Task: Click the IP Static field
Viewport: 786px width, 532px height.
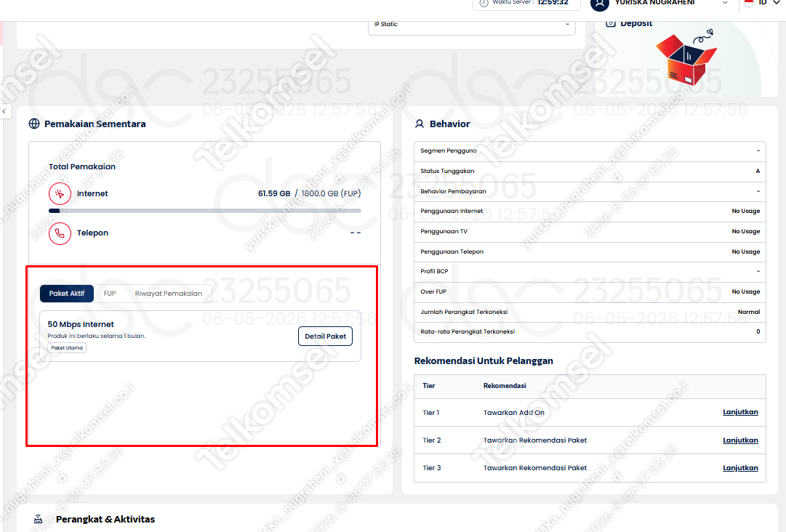Action: click(x=472, y=25)
